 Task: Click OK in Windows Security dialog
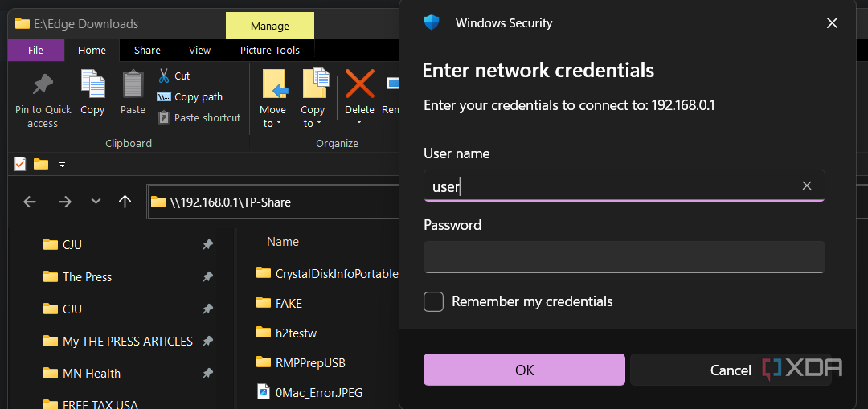pyautogui.click(x=524, y=370)
